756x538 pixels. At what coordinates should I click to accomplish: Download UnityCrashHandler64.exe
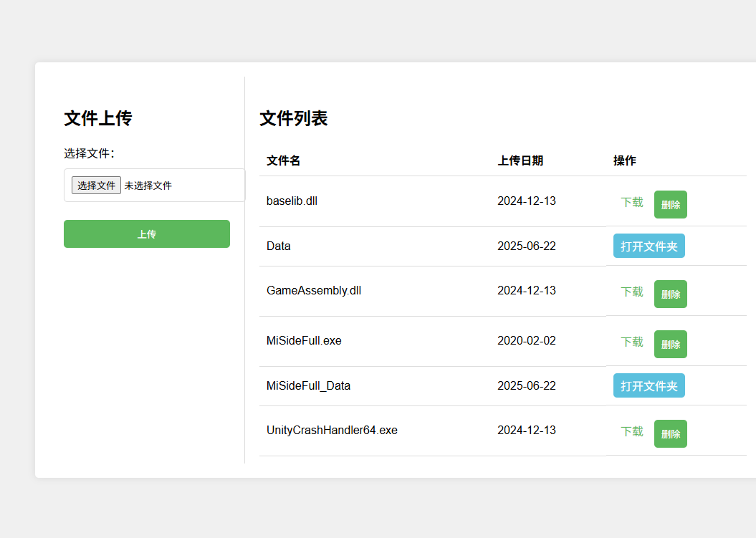point(631,431)
